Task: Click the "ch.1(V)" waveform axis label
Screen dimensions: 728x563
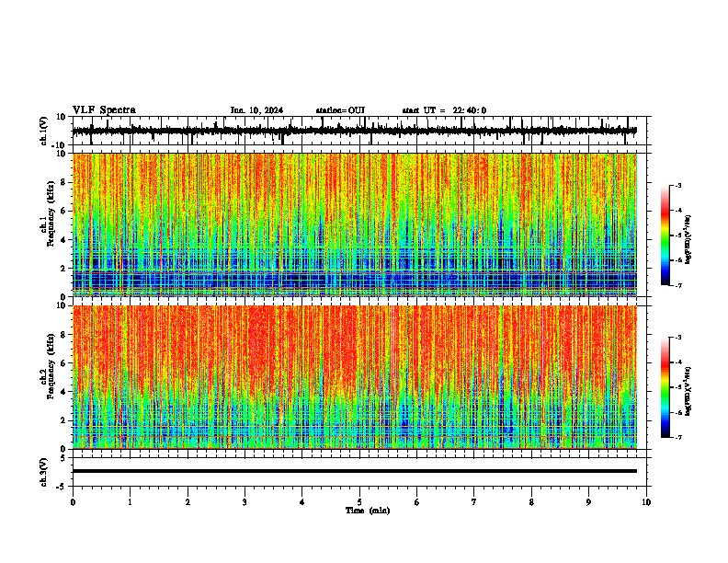Action: [x=44, y=131]
